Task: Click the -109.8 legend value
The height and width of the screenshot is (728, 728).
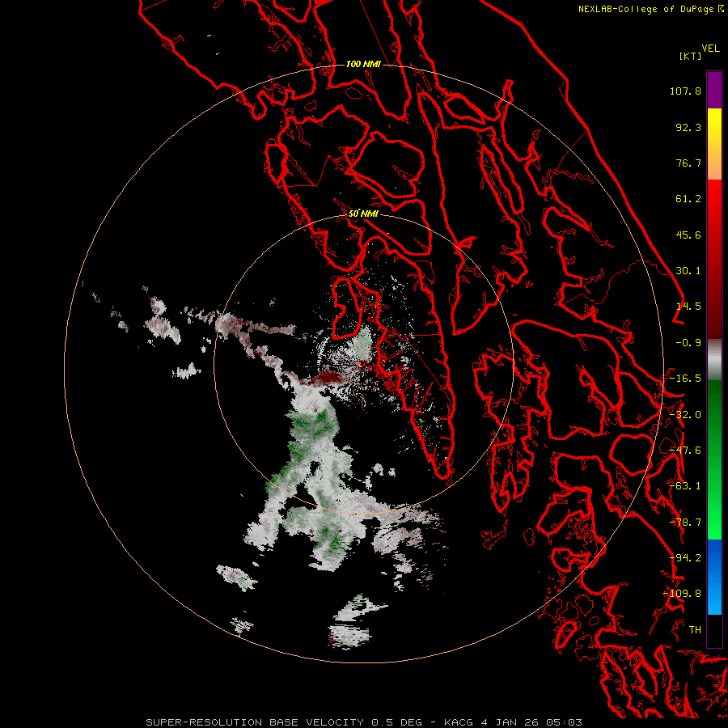Action: (682, 594)
